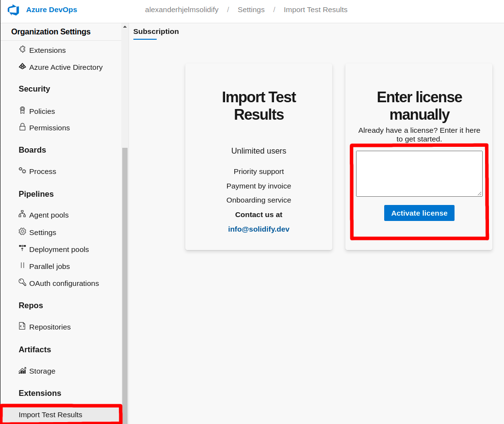Open the alexanderhjelmsolidify organization breadcrumb

pyautogui.click(x=181, y=9)
